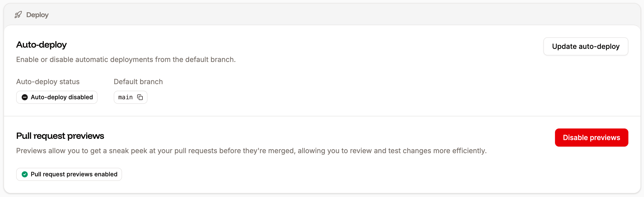Click the auto-deploy status pill to change it
The width and height of the screenshot is (644, 197).
point(57,97)
